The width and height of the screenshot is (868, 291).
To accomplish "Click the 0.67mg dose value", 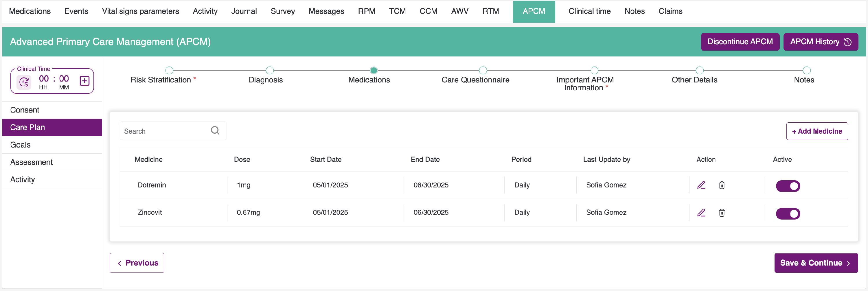I will pos(248,212).
